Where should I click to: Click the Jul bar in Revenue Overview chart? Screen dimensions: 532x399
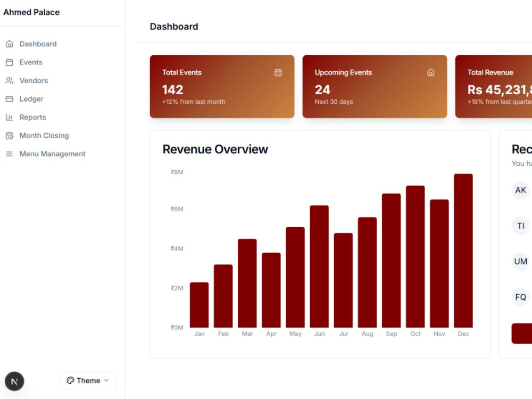point(343,280)
